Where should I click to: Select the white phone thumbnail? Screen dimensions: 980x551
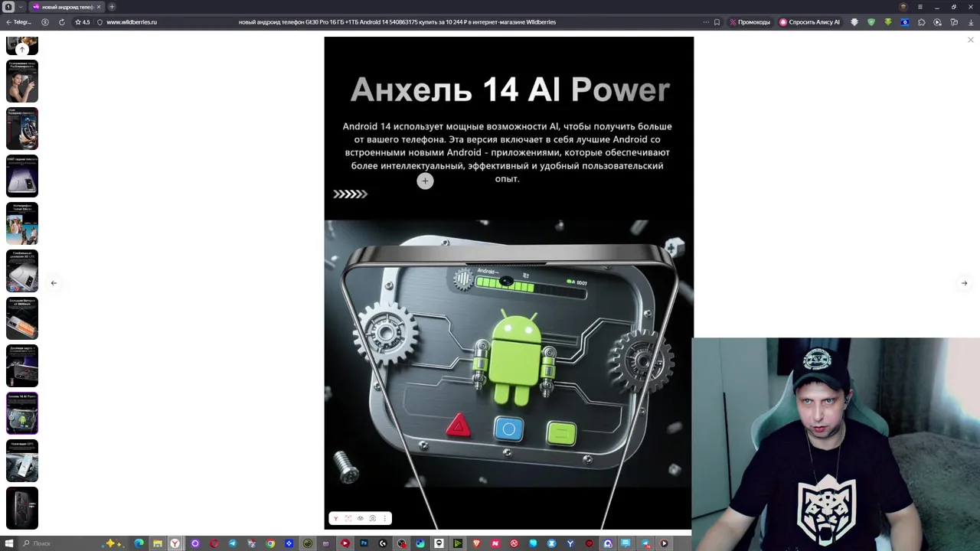[22, 271]
